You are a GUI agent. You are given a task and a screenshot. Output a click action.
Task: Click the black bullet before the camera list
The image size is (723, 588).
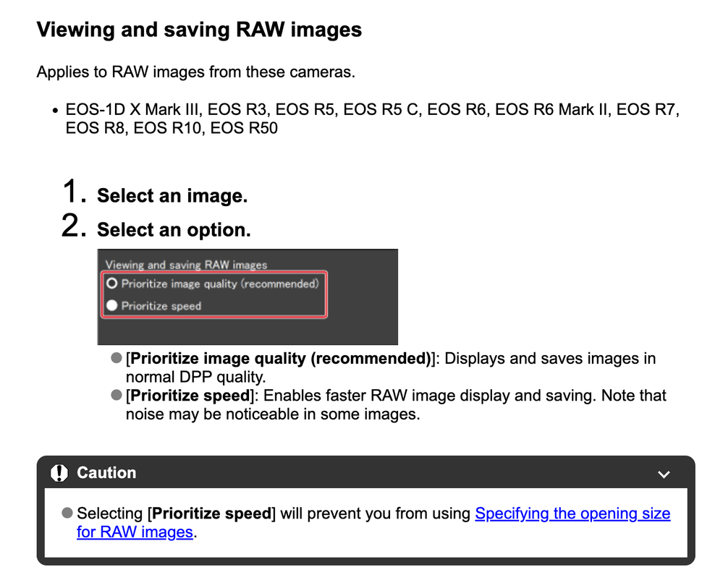[x=55, y=111]
